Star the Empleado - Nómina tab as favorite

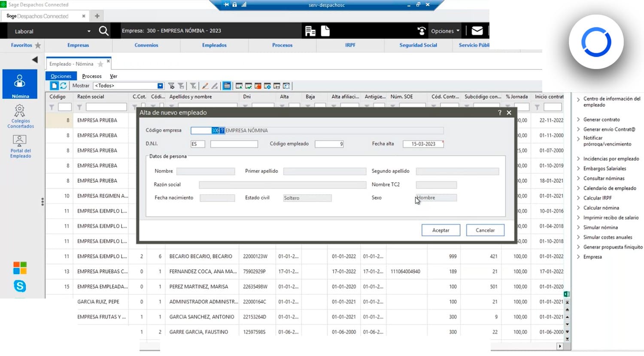[100, 64]
